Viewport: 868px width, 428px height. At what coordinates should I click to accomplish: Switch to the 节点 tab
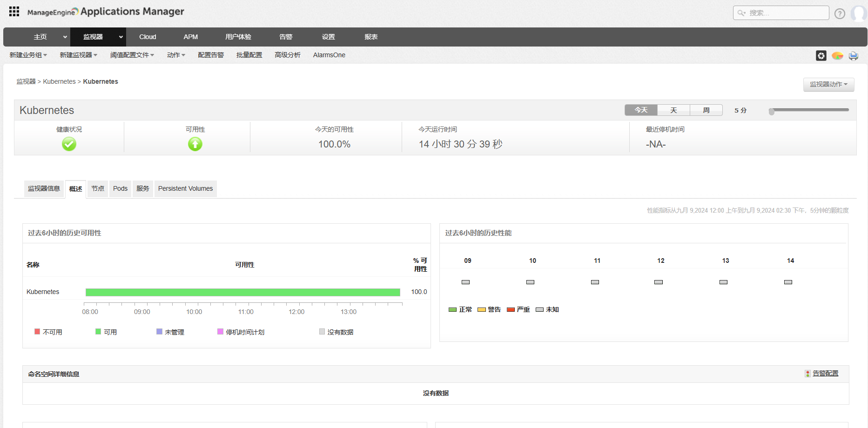pyautogui.click(x=98, y=188)
